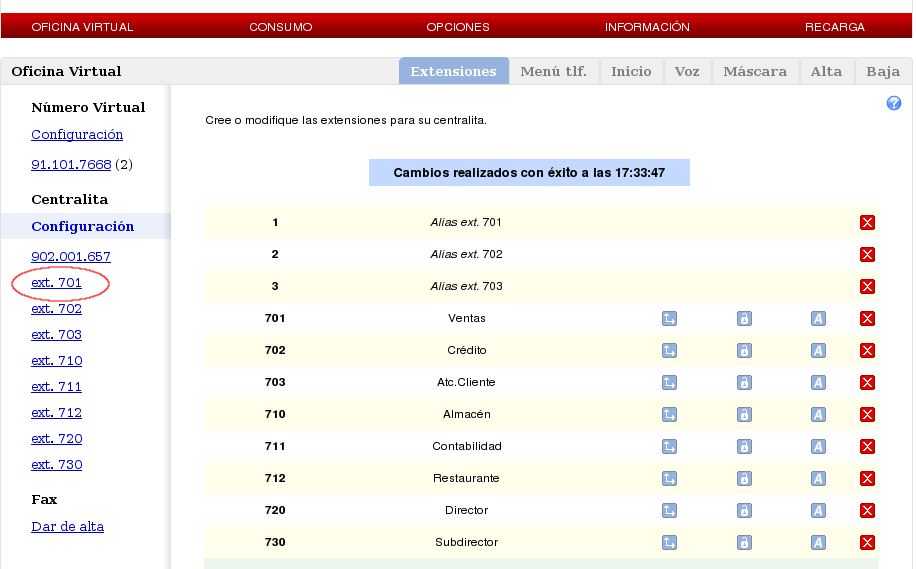Click the padlock icon for Crédito
916x569 pixels.
744,351
